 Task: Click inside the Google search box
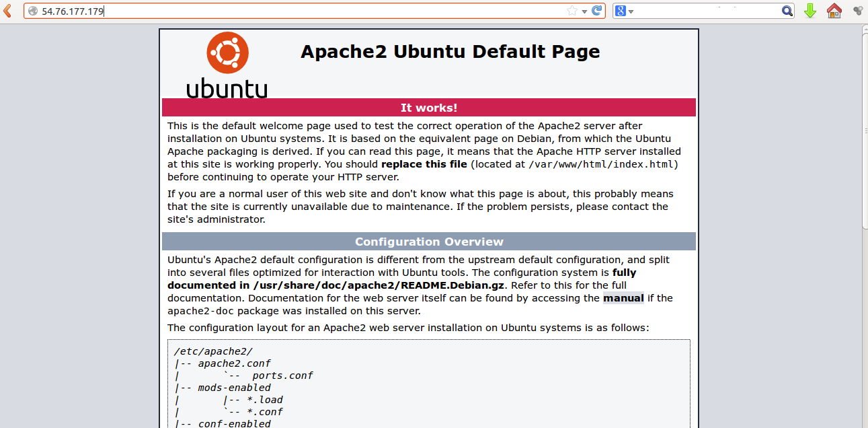pyautogui.click(x=706, y=11)
